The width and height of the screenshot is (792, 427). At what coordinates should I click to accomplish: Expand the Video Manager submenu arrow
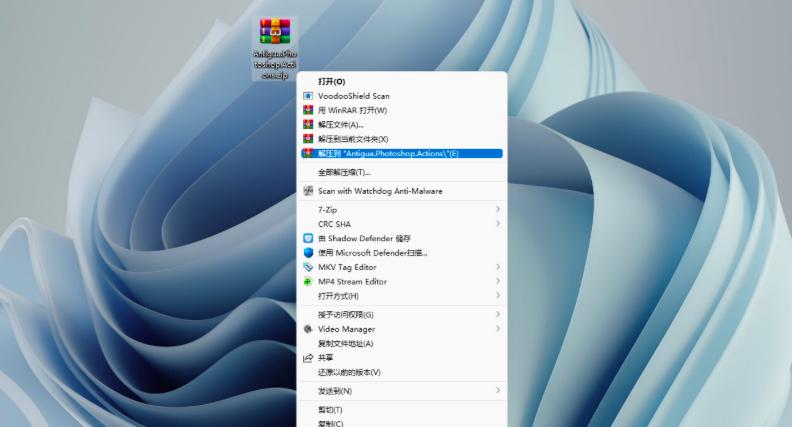point(498,328)
